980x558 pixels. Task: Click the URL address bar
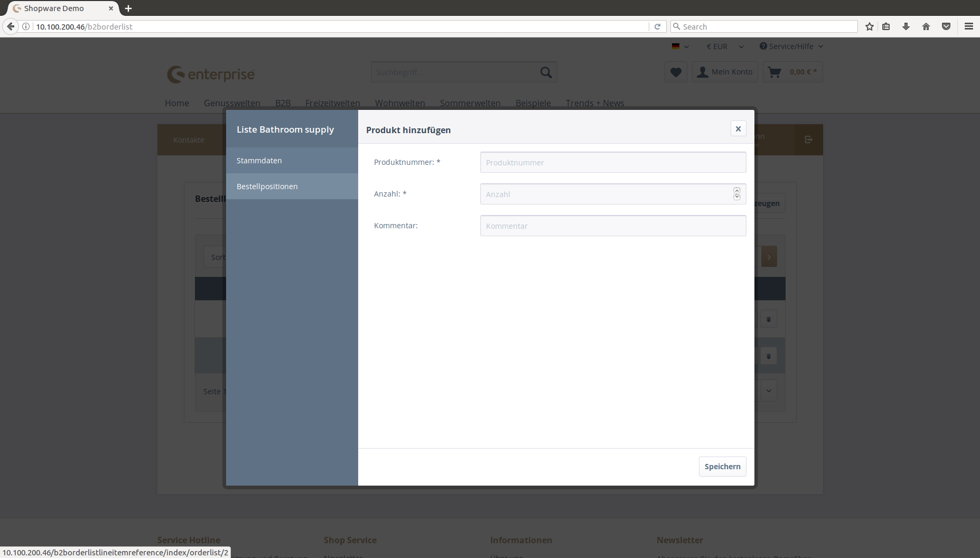click(x=338, y=26)
